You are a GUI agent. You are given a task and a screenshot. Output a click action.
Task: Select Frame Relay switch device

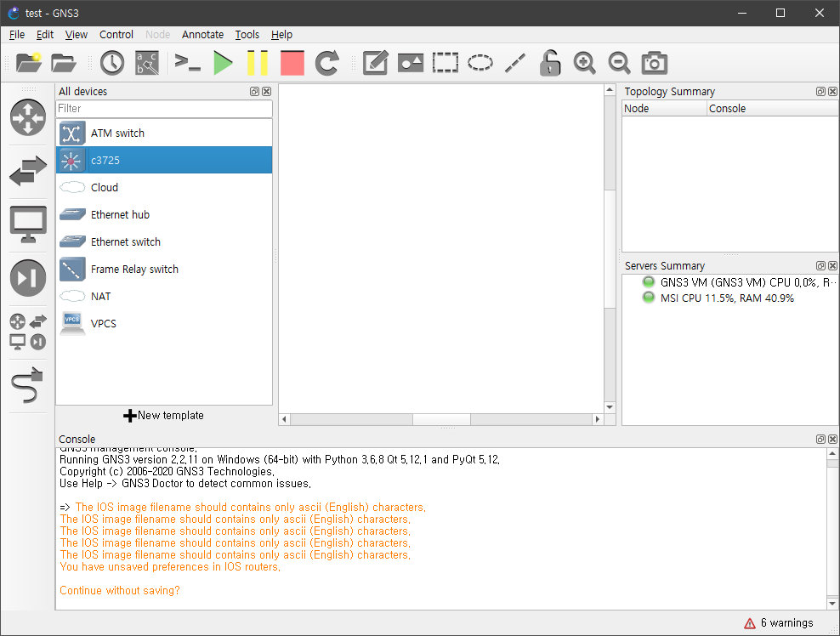point(164,269)
